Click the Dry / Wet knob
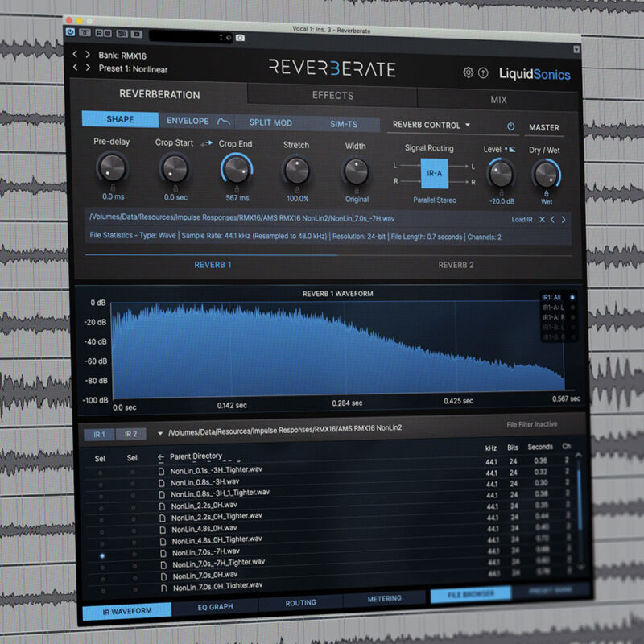 pyautogui.click(x=547, y=174)
